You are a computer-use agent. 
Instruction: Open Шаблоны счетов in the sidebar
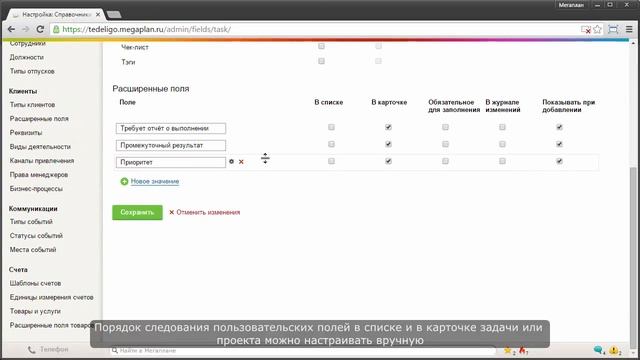(35, 283)
